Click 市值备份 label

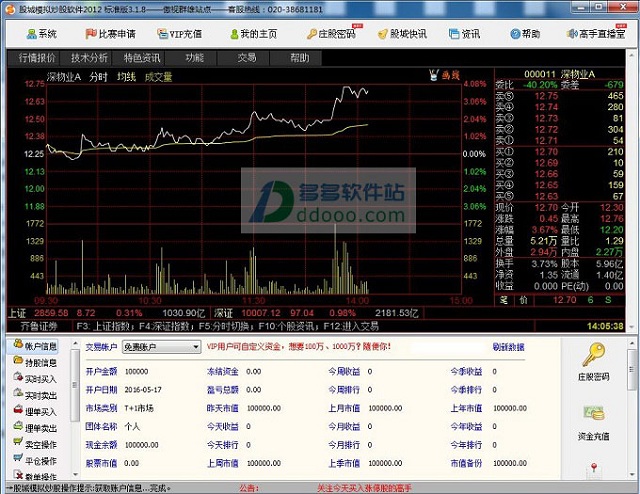point(466,463)
